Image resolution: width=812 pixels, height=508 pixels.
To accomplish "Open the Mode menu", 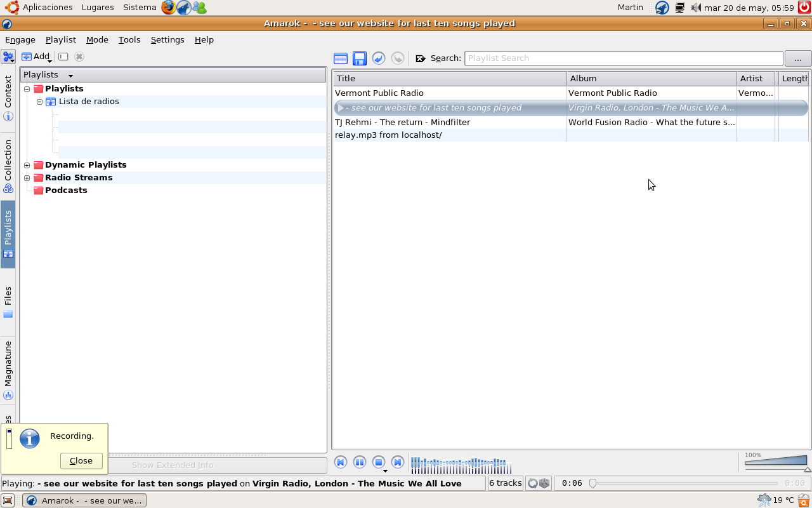I will [x=97, y=39].
